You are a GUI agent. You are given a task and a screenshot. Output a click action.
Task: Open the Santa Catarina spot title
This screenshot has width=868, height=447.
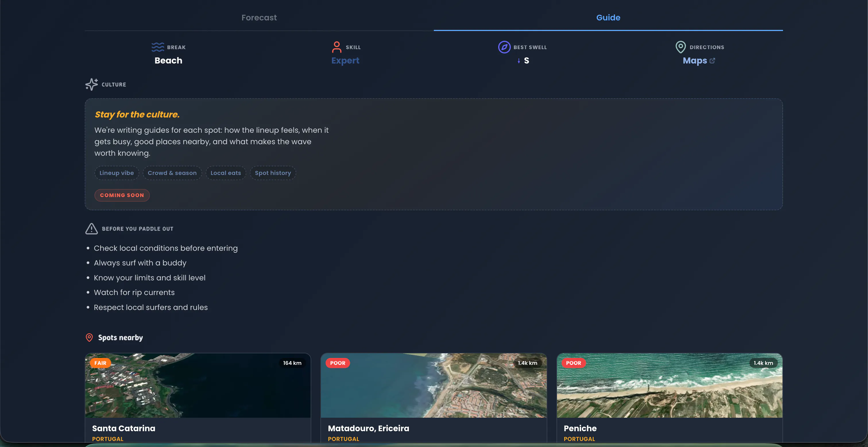pos(124,428)
